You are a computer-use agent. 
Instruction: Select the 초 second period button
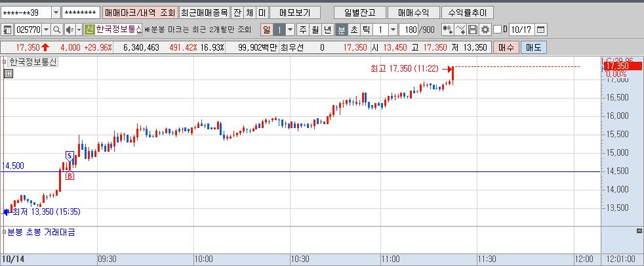pos(353,30)
